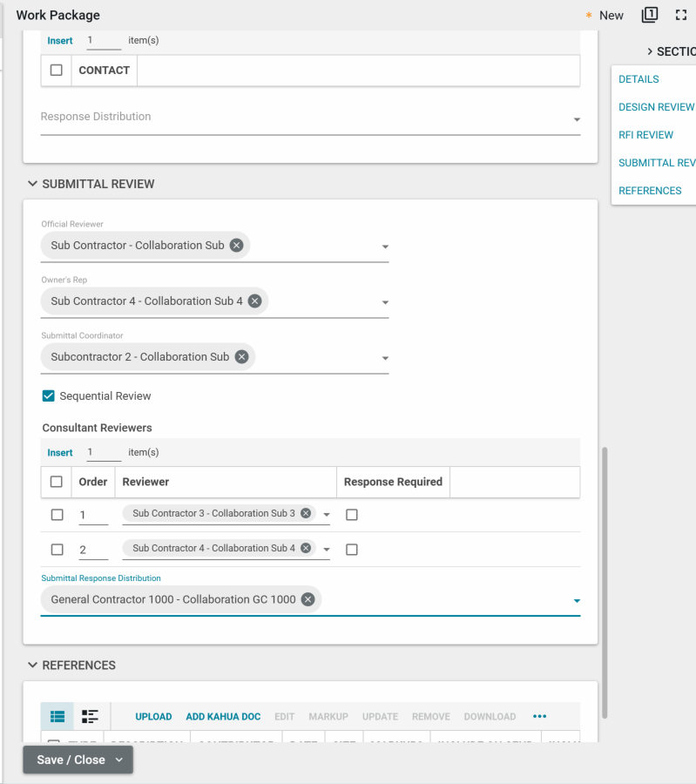Click the Save / Close button
The width and height of the screenshot is (696, 784).
71,760
